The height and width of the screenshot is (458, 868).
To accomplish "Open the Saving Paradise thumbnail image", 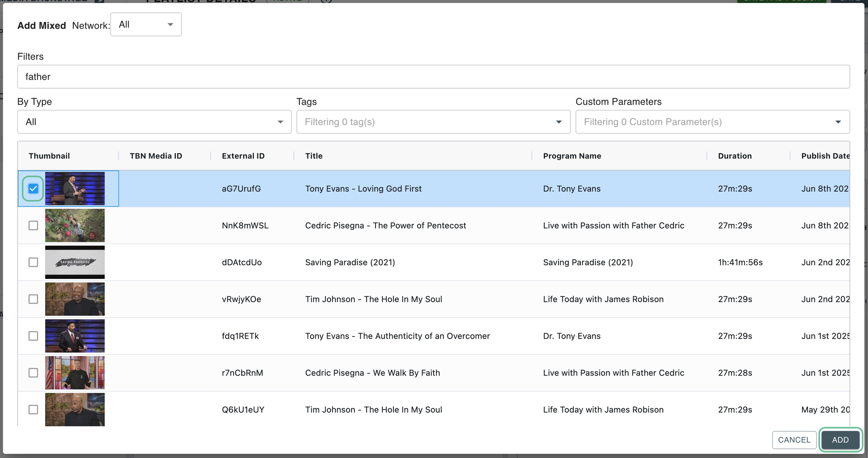I will coord(75,262).
